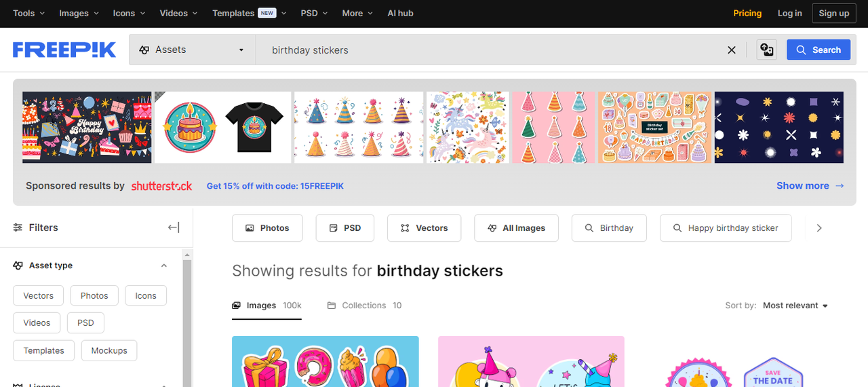Viewport: 868px width, 387px height.
Task: Open the Images menu
Action: click(79, 13)
